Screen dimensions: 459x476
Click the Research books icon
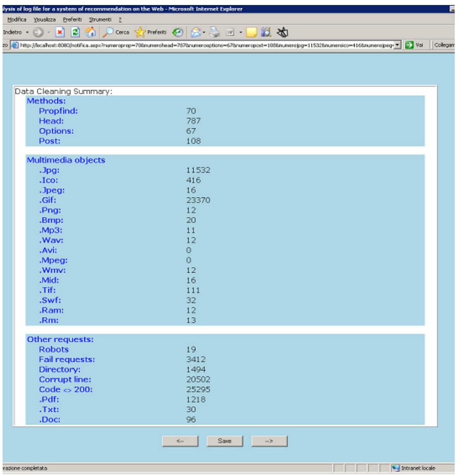coord(266,32)
